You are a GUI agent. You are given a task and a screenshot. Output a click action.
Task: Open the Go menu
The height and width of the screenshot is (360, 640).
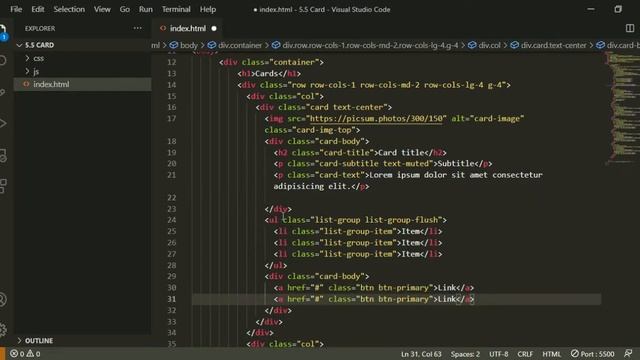pos(124,9)
